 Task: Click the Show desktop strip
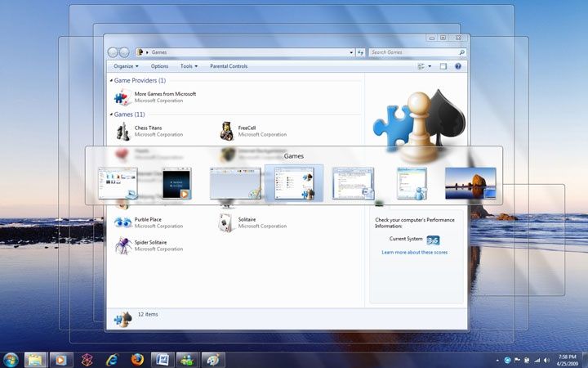pyautogui.click(x=586, y=360)
